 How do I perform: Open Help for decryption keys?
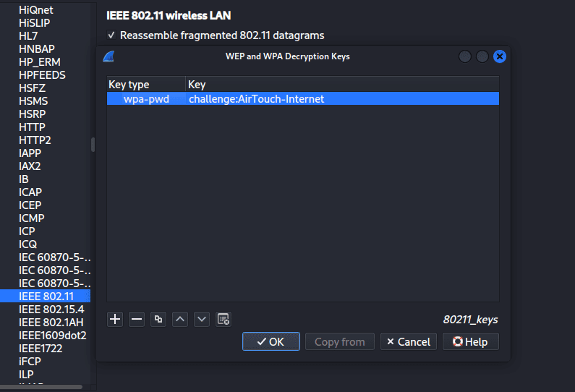pyautogui.click(x=470, y=341)
